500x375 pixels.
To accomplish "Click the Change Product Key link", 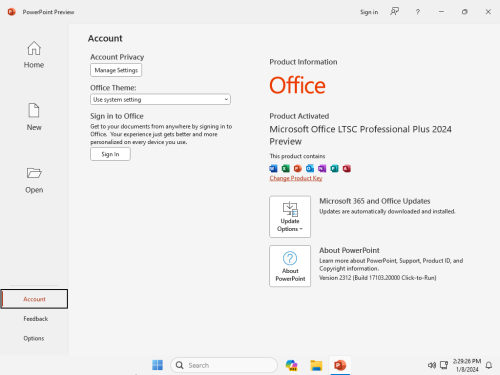I will tap(296, 178).
